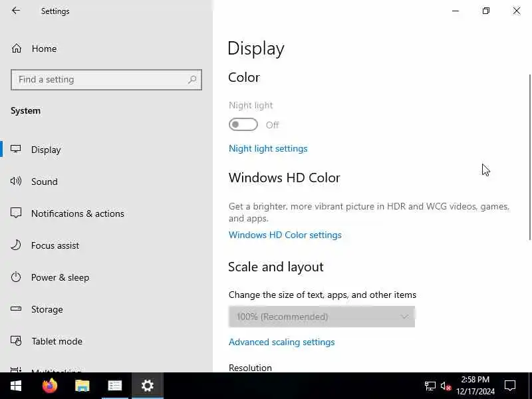Image resolution: width=532 pixels, height=399 pixels.
Task: Open the Power & sleep section
Action: (60, 277)
